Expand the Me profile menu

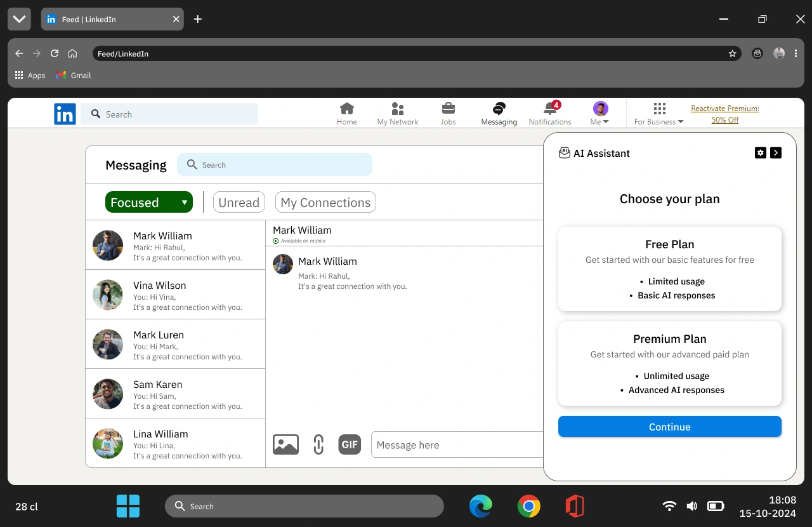[x=600, y=114]
